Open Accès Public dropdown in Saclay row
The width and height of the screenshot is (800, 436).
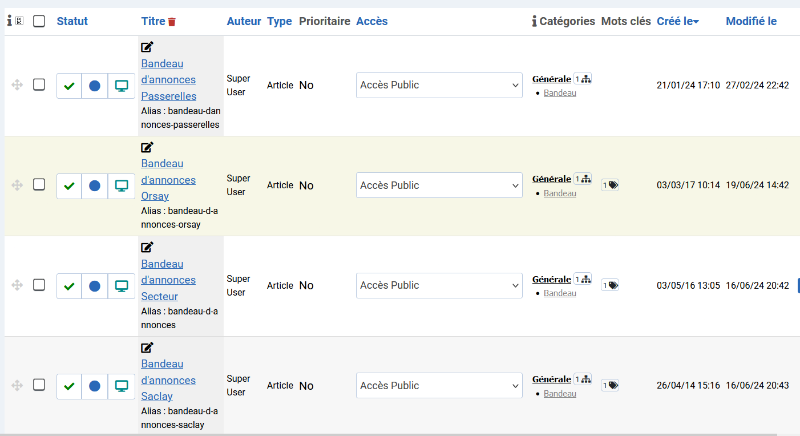pos(439,386)
